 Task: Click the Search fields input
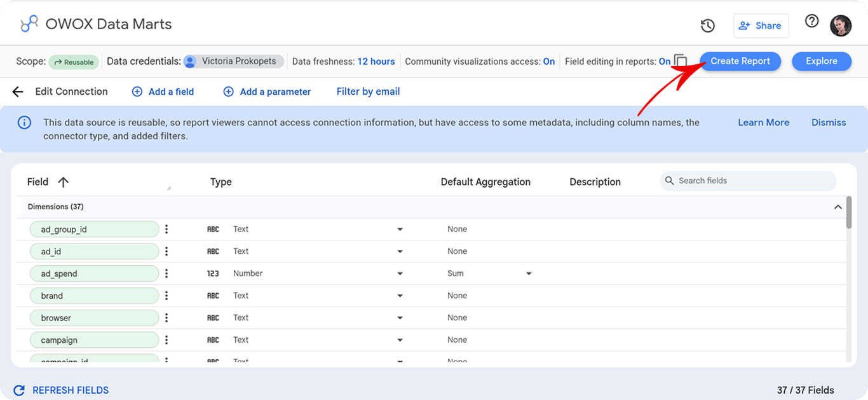(748, 181)
